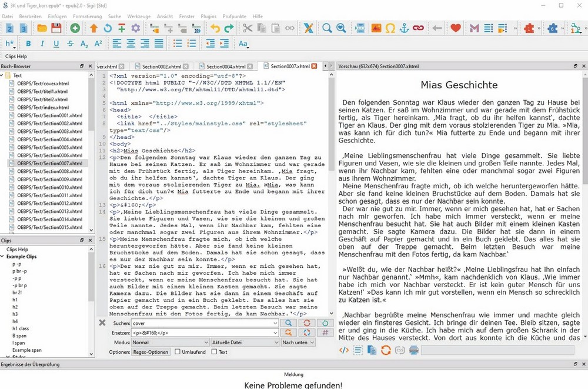Click the scissors Cut icon
Screen dimensions: 588x389
click(x=247, y=28)
